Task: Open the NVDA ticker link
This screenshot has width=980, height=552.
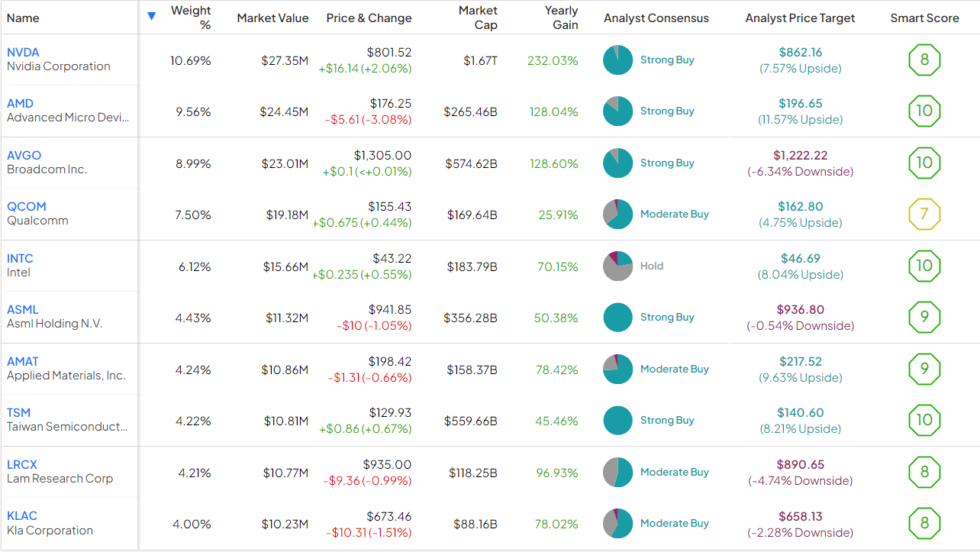Action: tap(23, 52)
